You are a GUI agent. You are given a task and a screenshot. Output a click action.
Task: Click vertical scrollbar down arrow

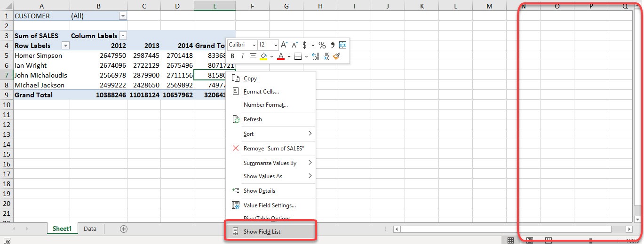(x=637, y=219)
